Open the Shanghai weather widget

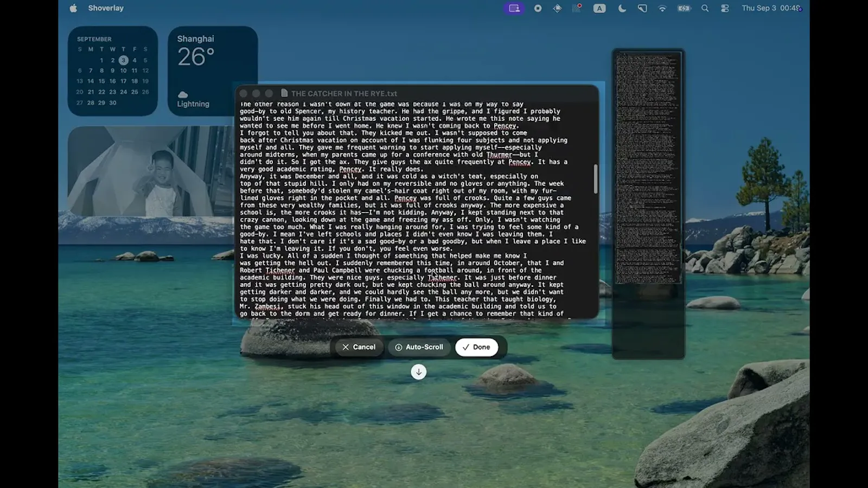[x=213, y=71]
